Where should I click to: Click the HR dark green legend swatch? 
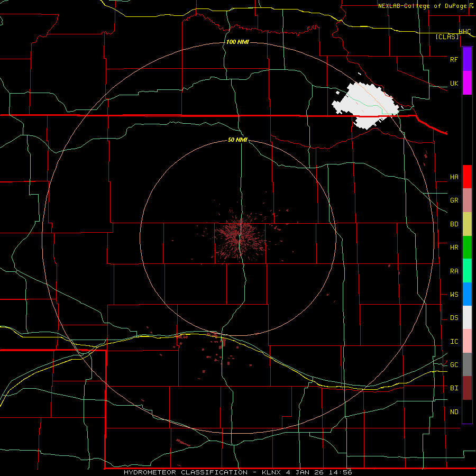point(467,247)
